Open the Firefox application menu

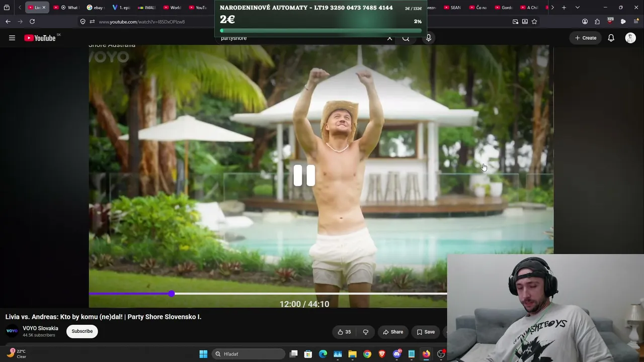[x=636, y=22]
